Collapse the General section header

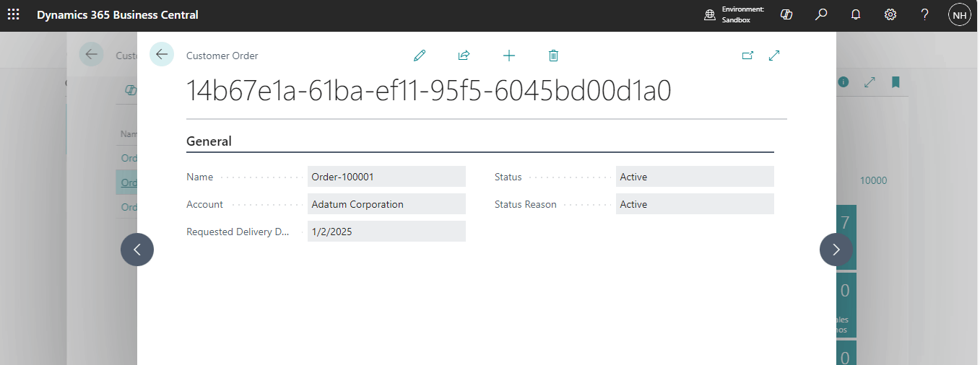209,141
